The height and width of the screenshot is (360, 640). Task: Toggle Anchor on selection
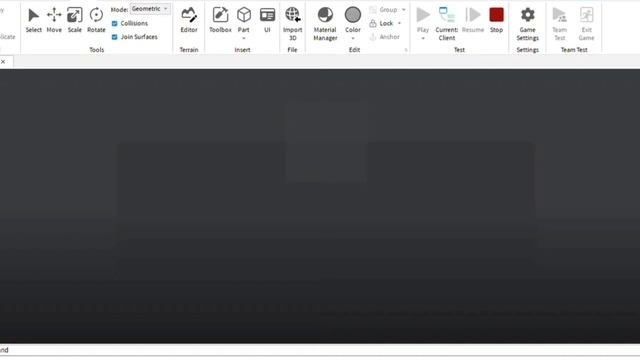pyautogui.click(x=384, y=37)
